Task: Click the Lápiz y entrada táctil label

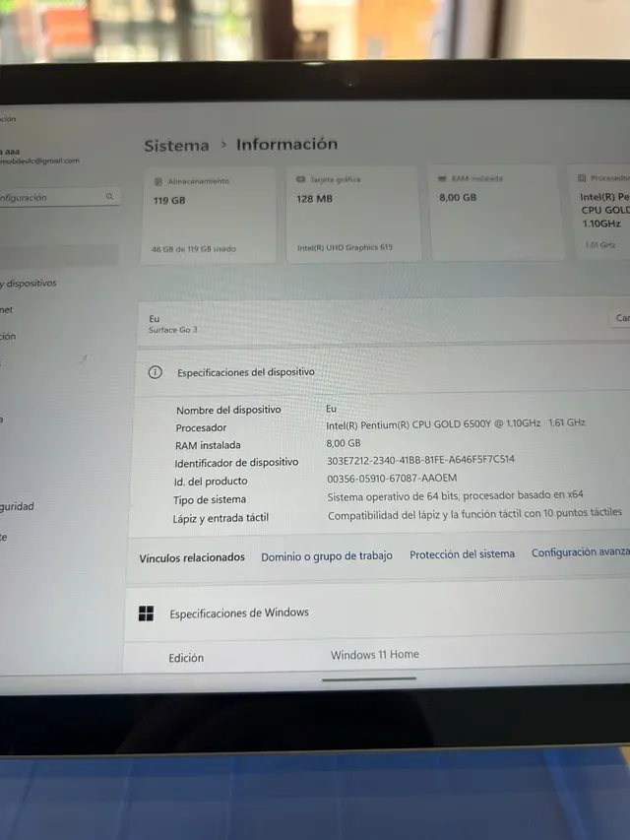Action: pyautogui.click(x=220, y=518)
